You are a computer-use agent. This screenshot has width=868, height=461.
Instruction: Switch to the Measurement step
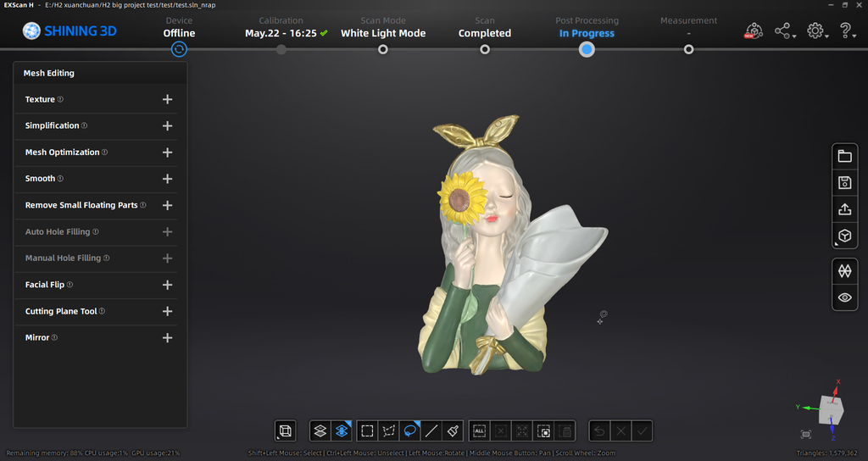coord(688,49)
